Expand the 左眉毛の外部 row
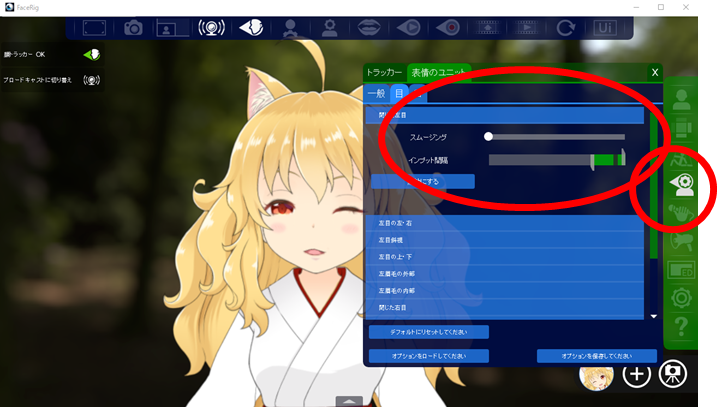 click(504, 274)
